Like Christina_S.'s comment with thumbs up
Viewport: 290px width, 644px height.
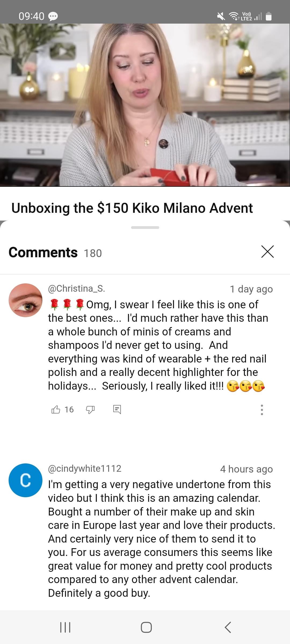coord(56,409)
